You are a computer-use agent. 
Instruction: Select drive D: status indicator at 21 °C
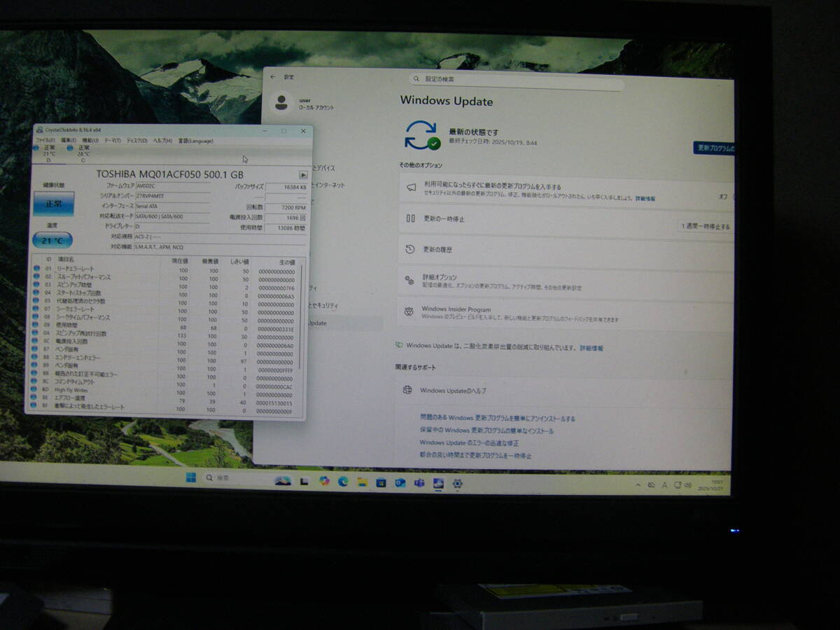point(48,153)
